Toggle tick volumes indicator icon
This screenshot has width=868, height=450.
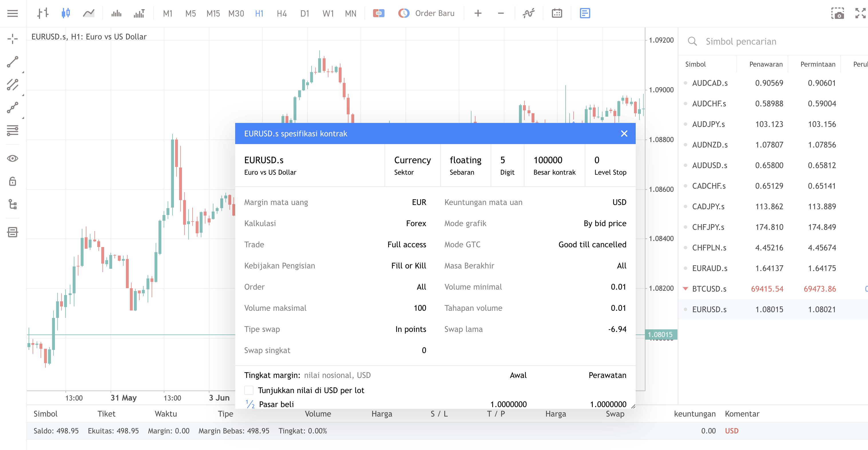(116, 13)
